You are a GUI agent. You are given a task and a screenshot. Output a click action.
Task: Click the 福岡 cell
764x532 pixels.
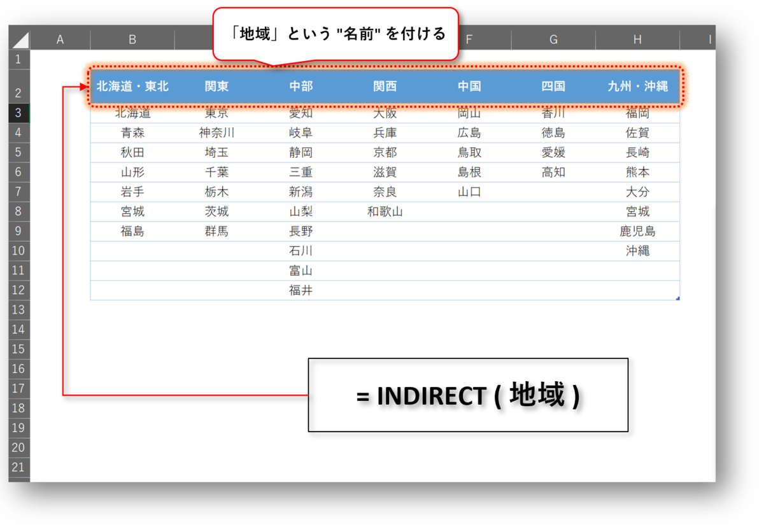coord(637,113)
